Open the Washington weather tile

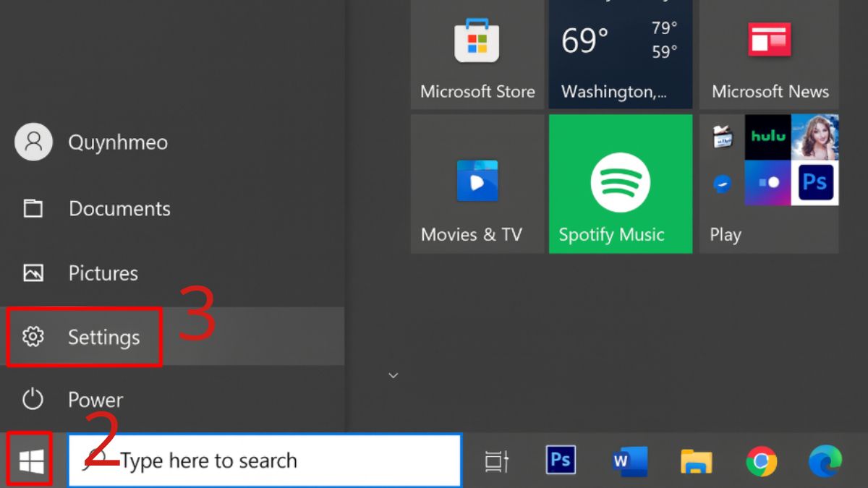click(x=621, y=54)
